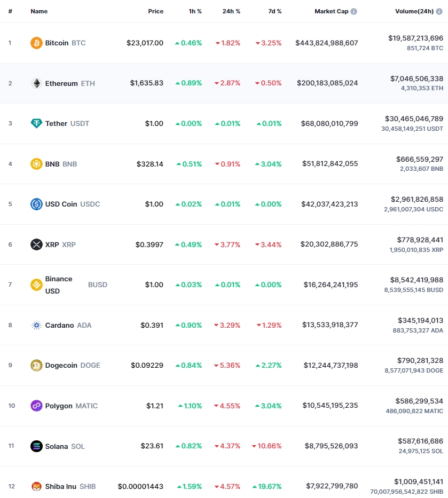
Task: Click the USD Coin blue logo icon
Action: coord(36,204)
